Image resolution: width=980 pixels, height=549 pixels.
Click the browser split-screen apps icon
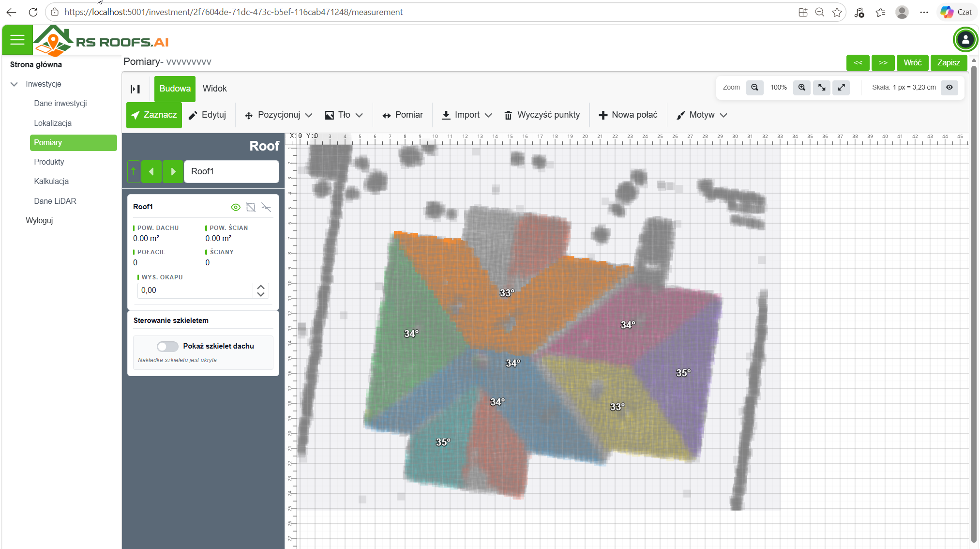803,12
